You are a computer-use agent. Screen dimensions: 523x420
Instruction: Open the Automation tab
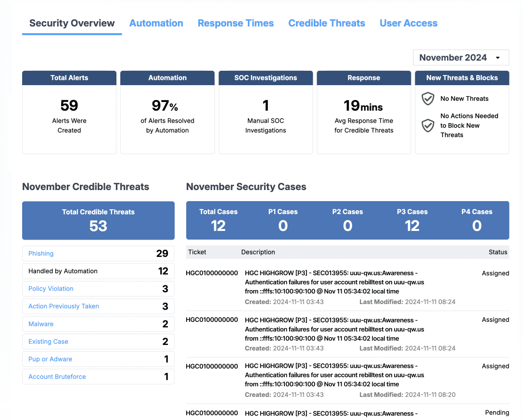(156, 23)
